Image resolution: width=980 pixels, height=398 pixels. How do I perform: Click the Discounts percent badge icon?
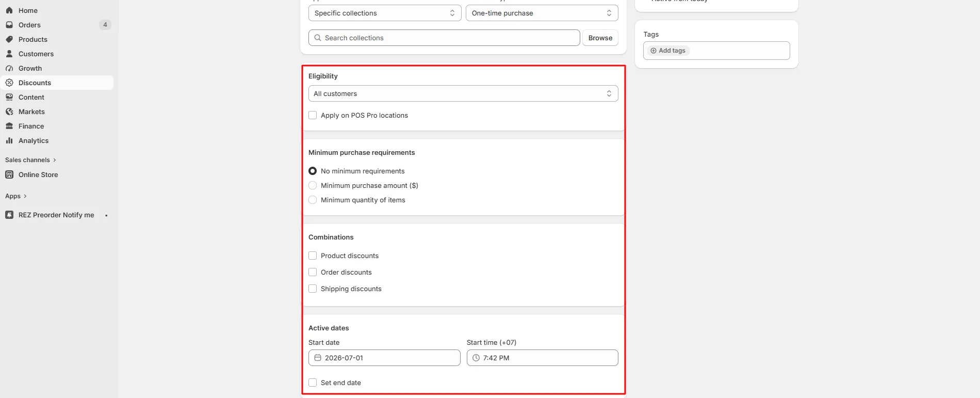click(x=9, y=83)
